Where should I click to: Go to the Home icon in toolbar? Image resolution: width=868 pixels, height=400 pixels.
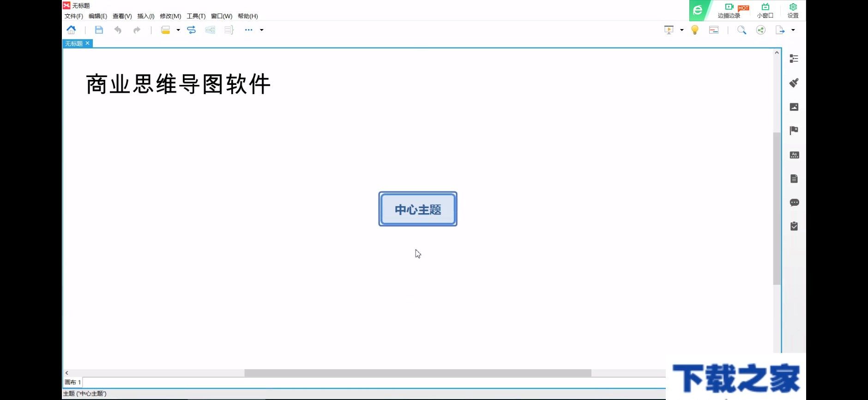(x=71, y=30)
